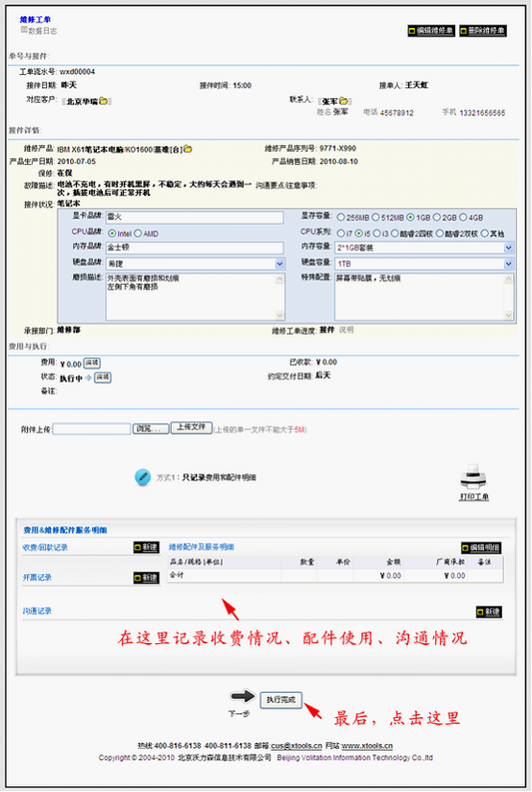Open the 数据日志 link under 维修工单
This screenshot has width=532, height=792.
click(42, 31)
